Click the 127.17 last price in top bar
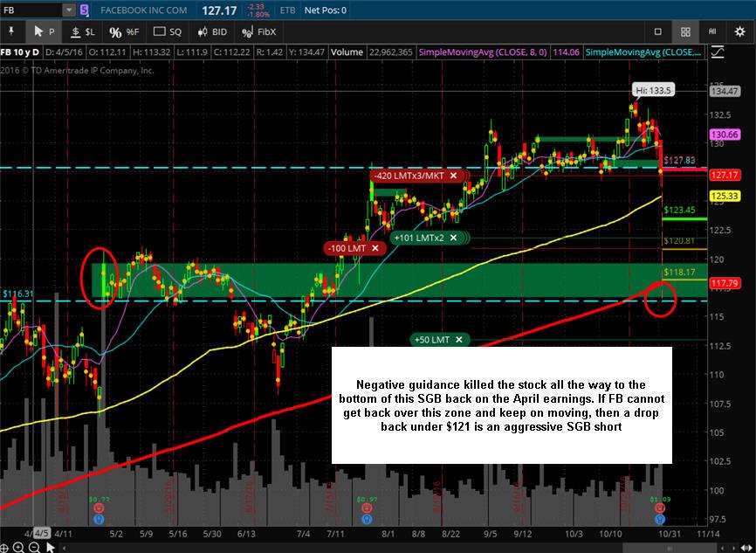This screenshot has width=756, height=553. pyautogui.click(x=219, y=10)
